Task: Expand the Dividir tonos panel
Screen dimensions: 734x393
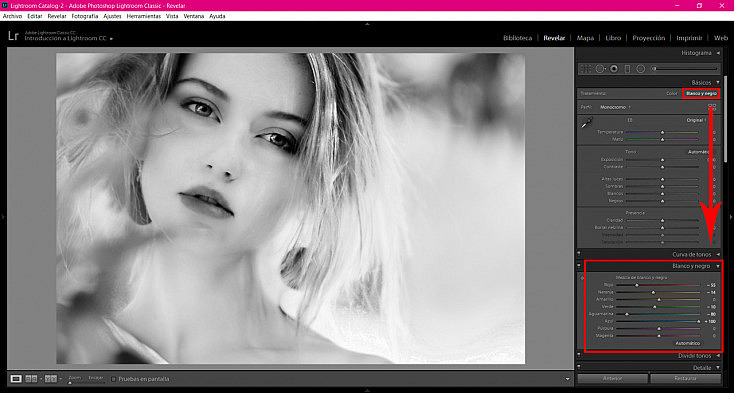Action: point(718,356)
